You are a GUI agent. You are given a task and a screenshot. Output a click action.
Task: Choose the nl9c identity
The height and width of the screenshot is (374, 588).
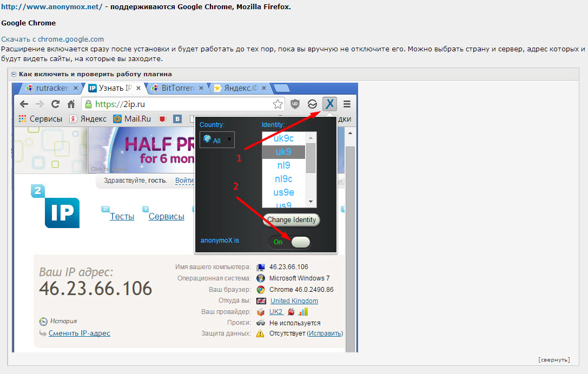click(283, 179)
